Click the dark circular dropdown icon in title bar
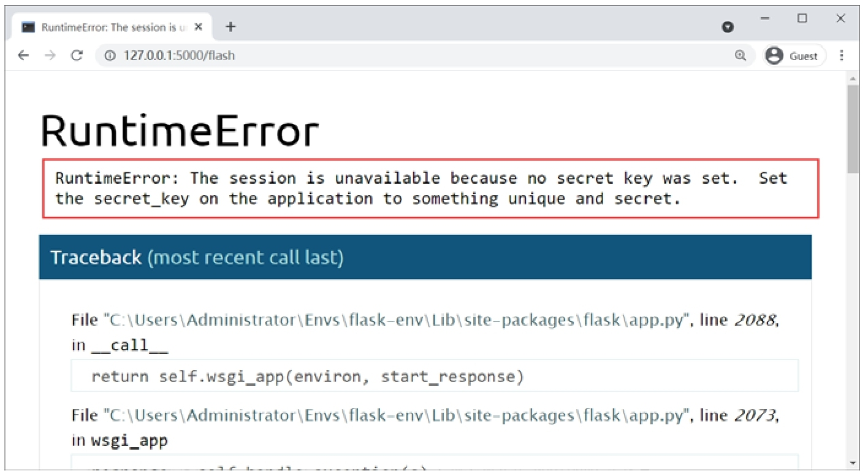 point(728,27)
